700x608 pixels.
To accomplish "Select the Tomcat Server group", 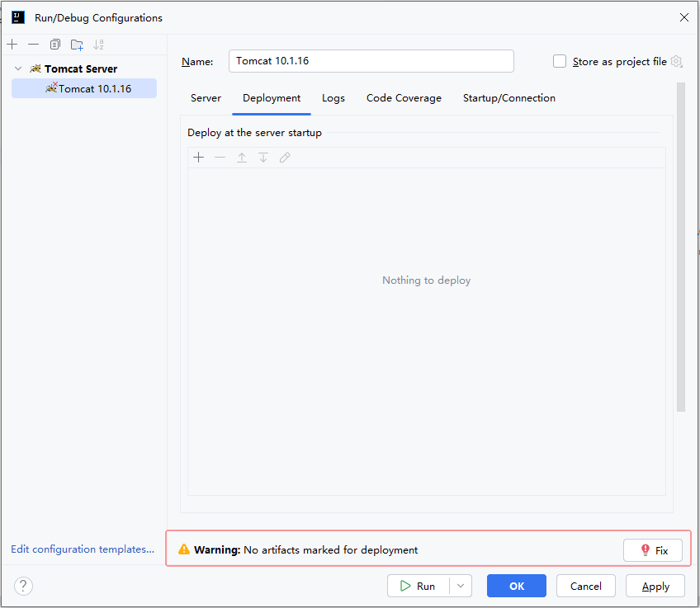I will click(x=81, y=68).
